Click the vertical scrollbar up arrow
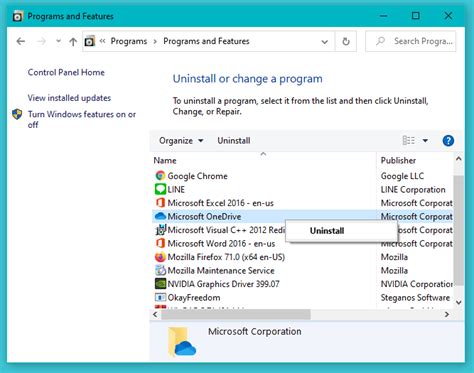The image size is (474, 373). pyautogui.click(x=459, y=159)
